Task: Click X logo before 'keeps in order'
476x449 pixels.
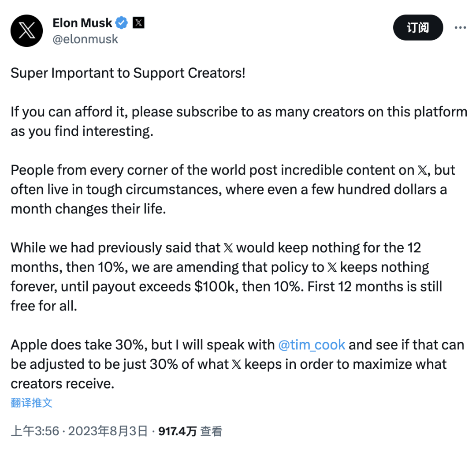Action: click(237, 364)
